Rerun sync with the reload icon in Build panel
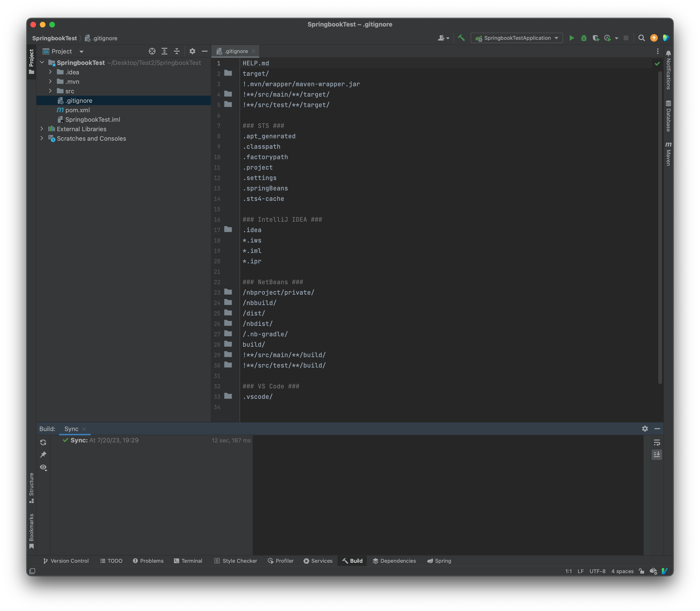 43,442
